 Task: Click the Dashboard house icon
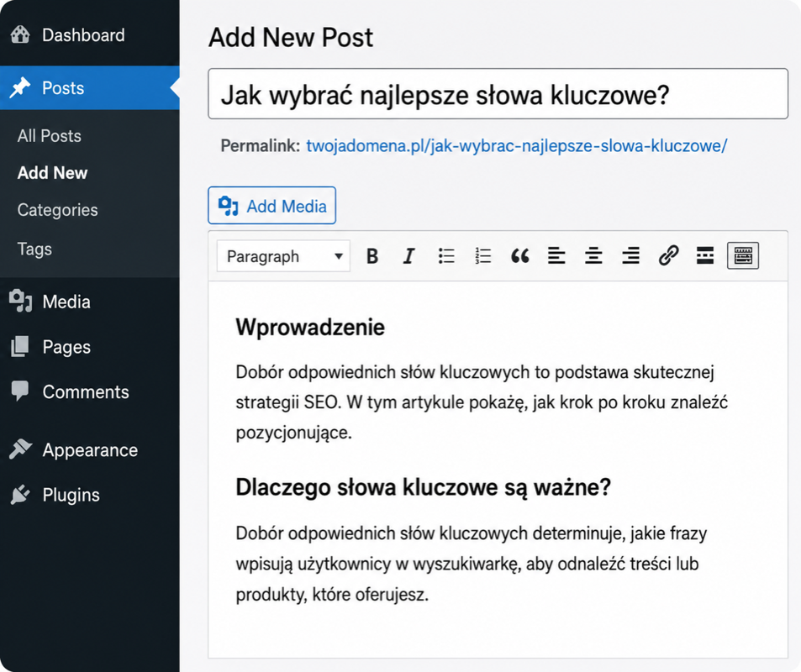click(20, 34)
